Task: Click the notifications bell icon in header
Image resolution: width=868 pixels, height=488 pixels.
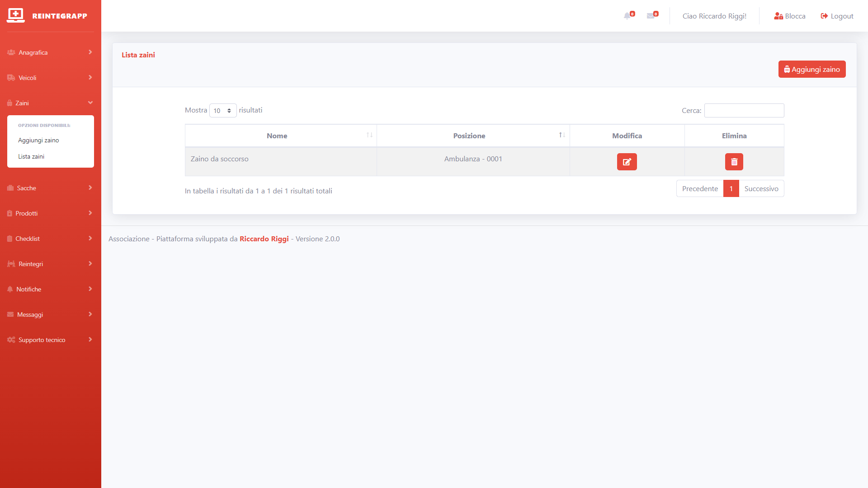Action: 627,16
